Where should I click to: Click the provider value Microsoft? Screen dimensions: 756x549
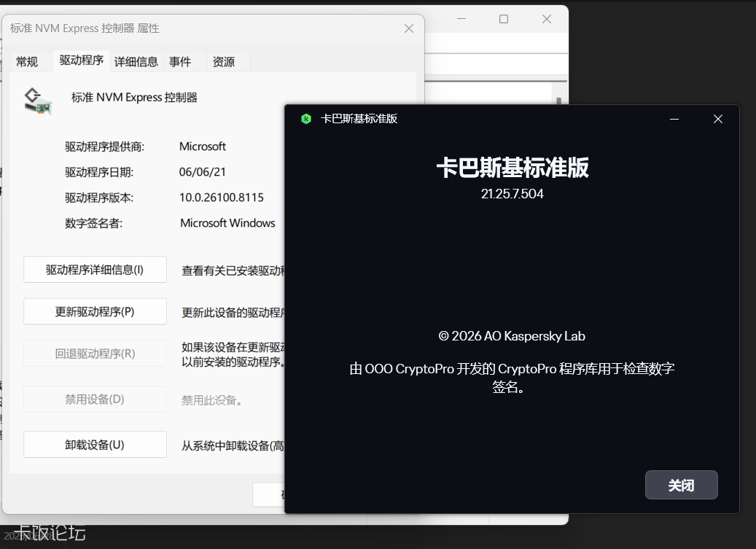tap(203, 147)
